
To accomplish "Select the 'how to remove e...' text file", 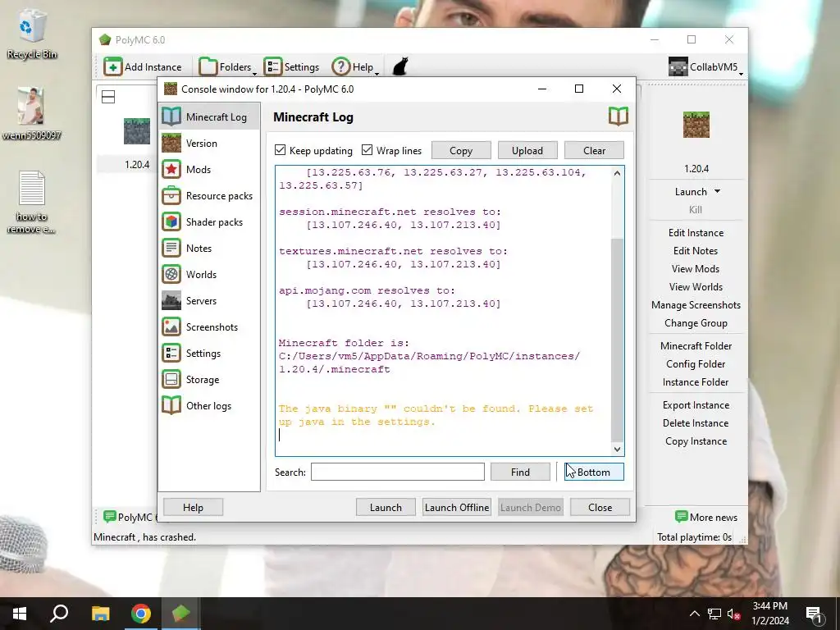I will point(31,203).
